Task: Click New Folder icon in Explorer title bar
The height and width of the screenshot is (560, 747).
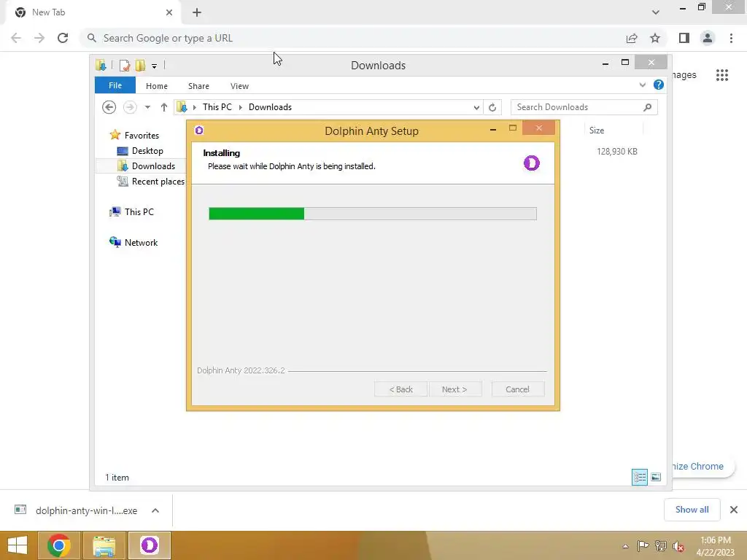Action: (x=141, y=65)
